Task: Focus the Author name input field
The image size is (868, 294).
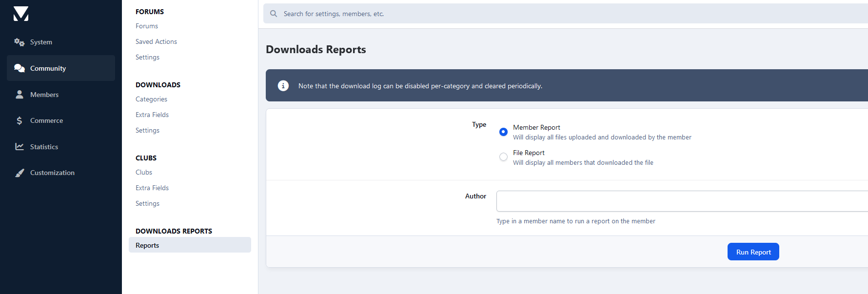Action: coord(682,201)
